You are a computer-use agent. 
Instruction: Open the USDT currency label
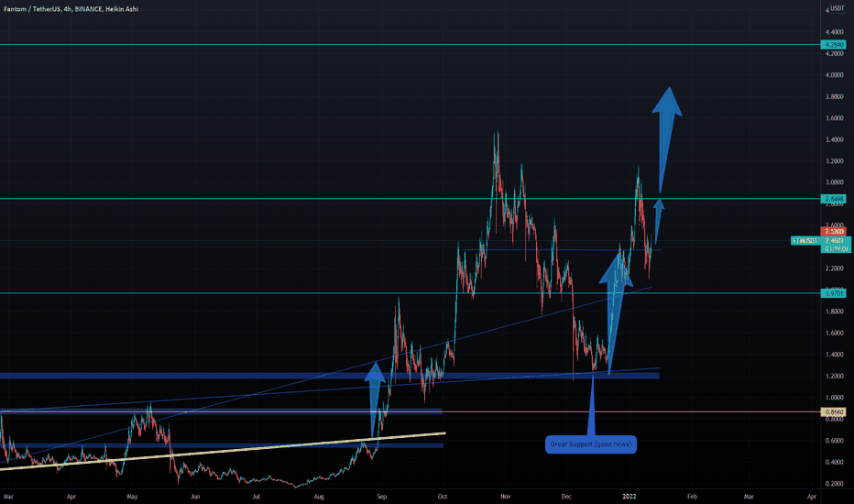tap(838, 9)
